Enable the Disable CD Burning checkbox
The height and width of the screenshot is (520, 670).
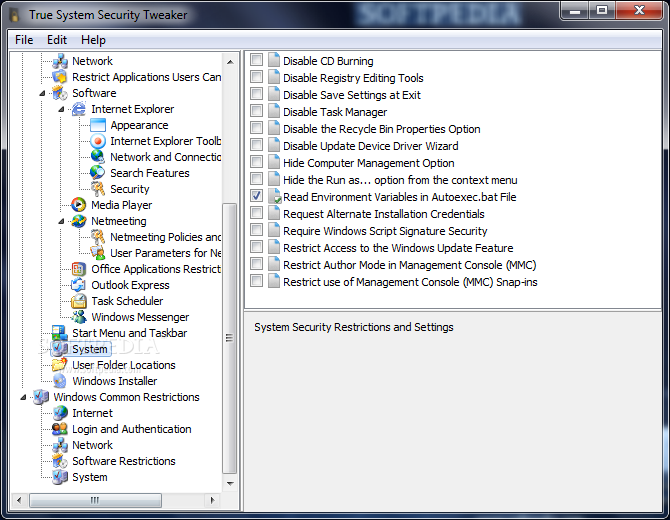click(x=256, y=60)
